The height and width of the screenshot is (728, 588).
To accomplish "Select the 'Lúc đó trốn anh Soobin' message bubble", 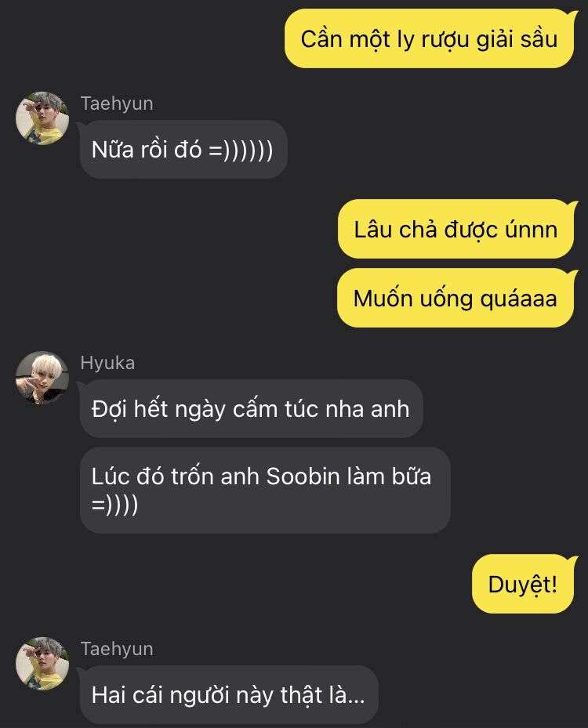I will [265, 490].
